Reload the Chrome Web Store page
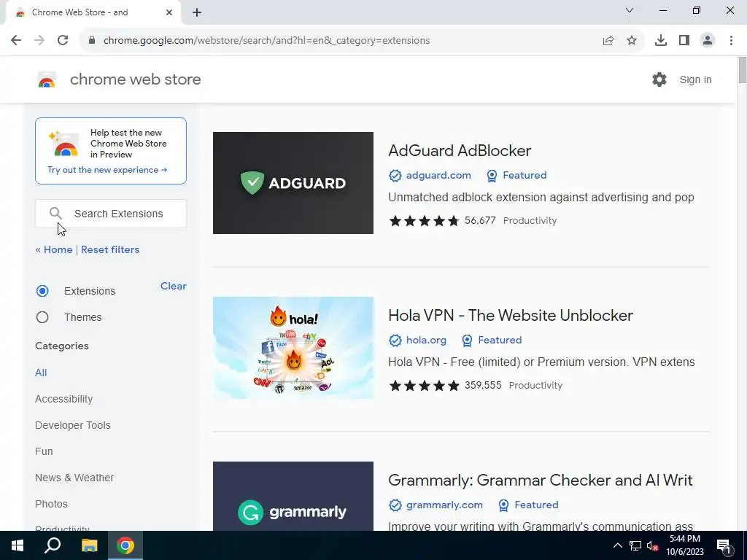The width and height of the screenshot is (747, 560). (63, 41)
